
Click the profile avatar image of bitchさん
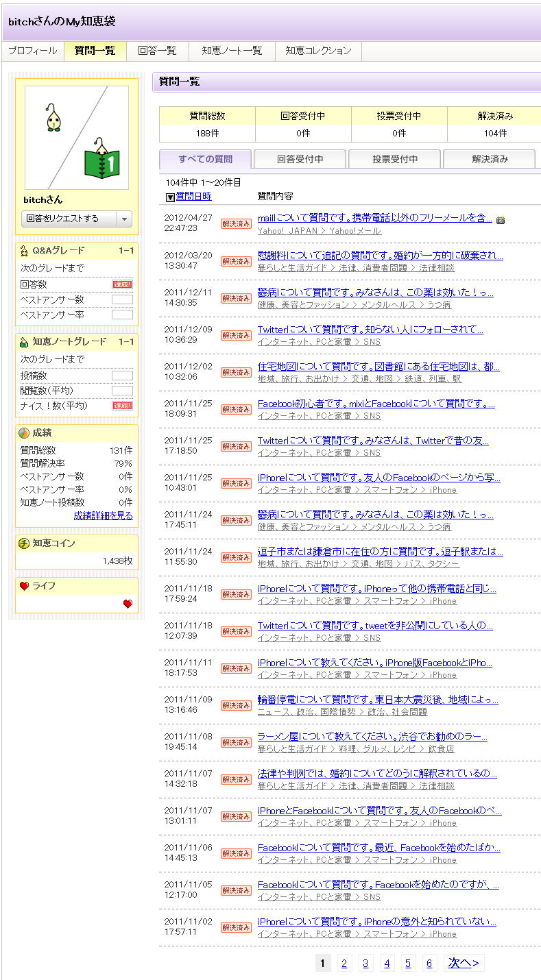77,138
